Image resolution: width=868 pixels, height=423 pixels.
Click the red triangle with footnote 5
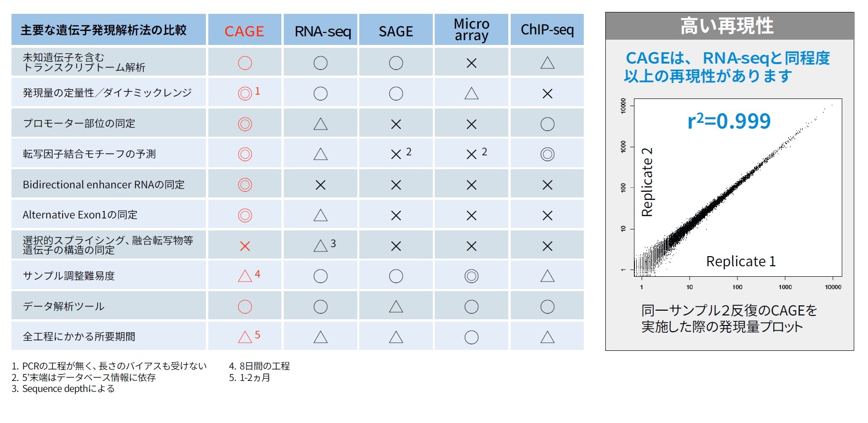245,337
